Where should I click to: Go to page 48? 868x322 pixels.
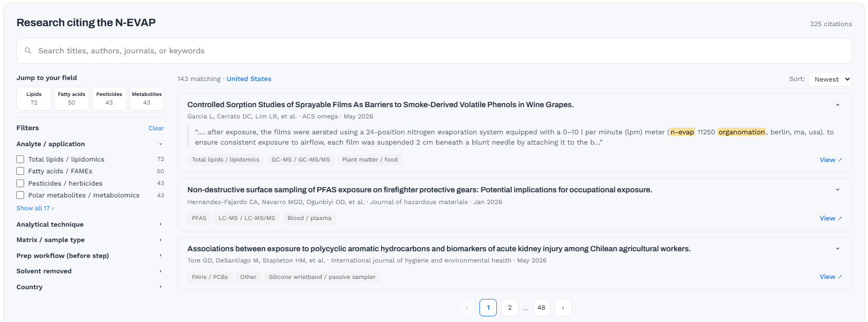tap(542, 308)
